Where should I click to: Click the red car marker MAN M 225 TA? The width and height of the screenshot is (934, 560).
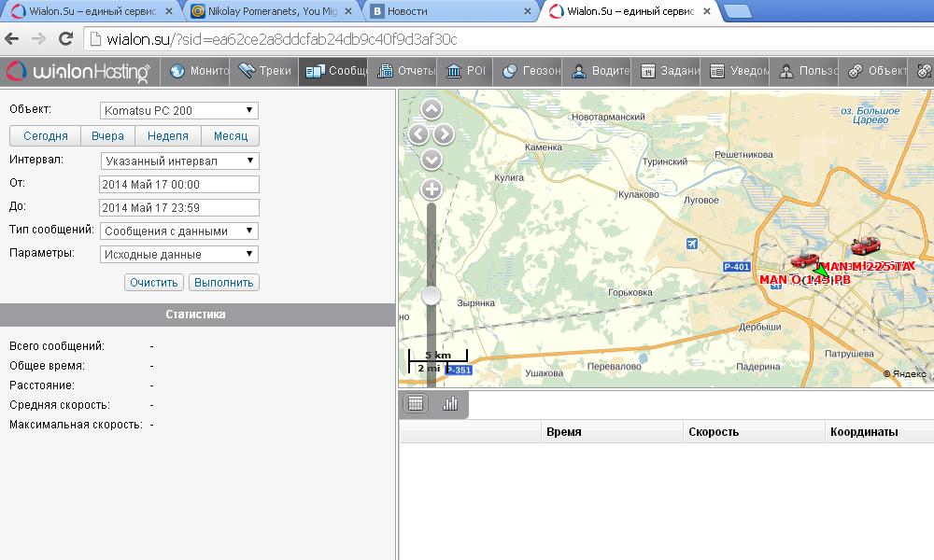point(865,247)
